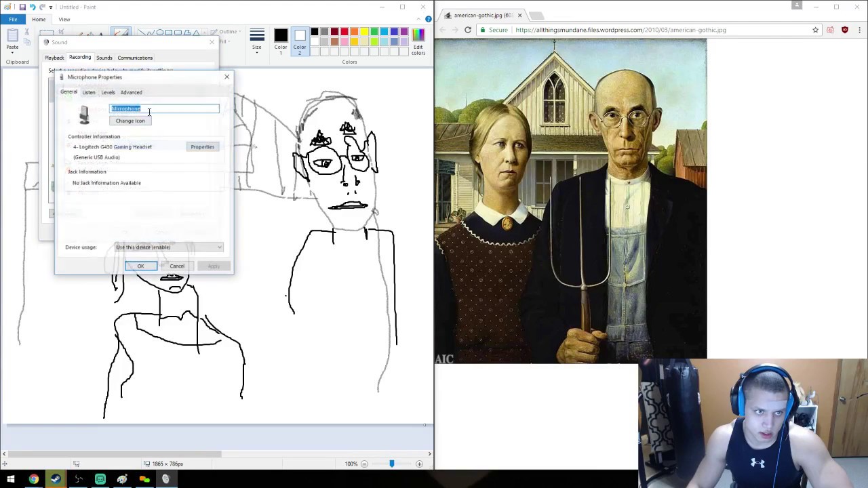Open the uBlock shield extension in Chrome

coord(844,30)
